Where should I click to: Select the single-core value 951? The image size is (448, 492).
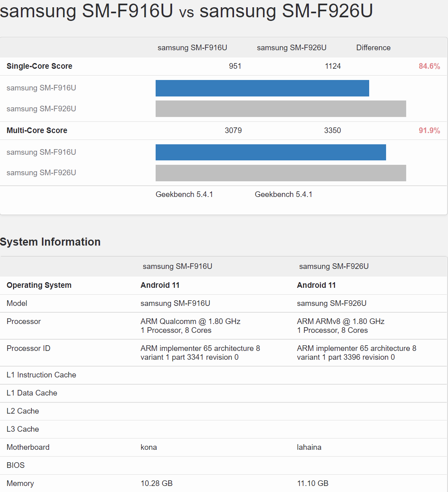[235, 66]
